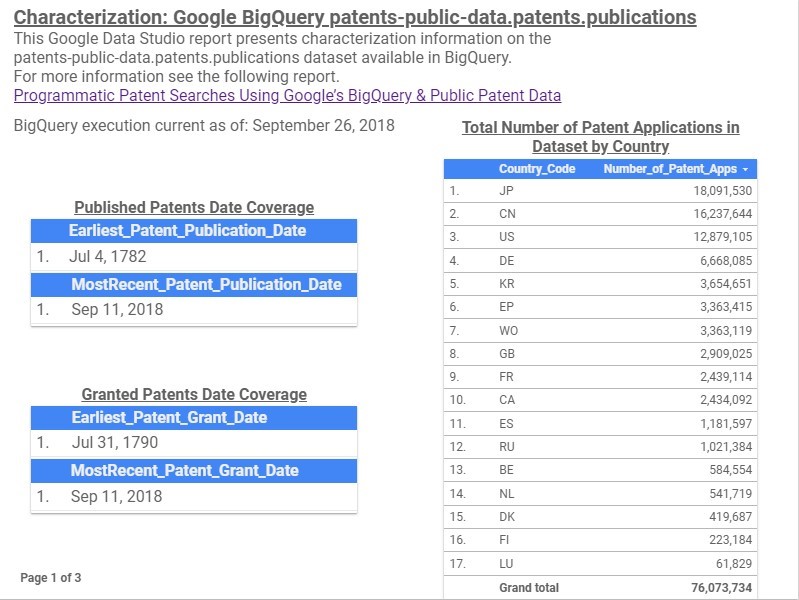This screenshot has width=799, height=600.
Task: Select the value 223,184
Action: (x=731, y=539)
